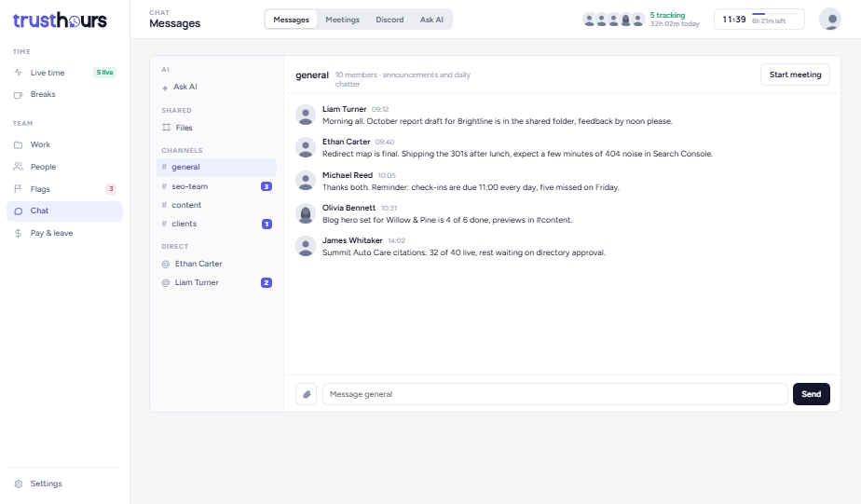The image size is (861, 504).
Task: Click the Flags 3 count badge
Action: (111, 189)
